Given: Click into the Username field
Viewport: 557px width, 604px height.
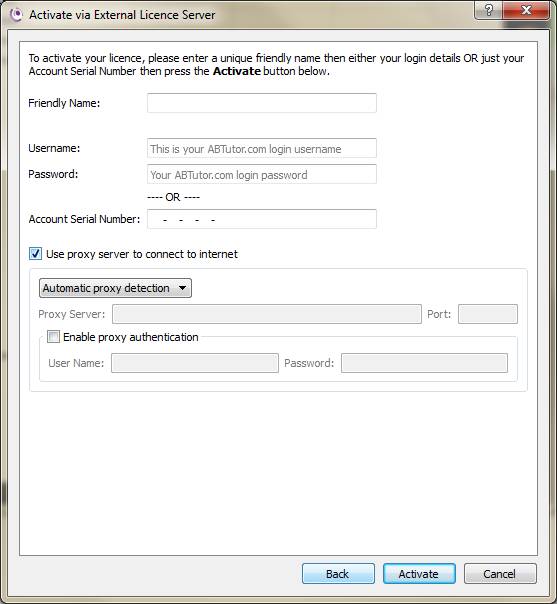Looking at the screenshot, I should pos(262,148).
